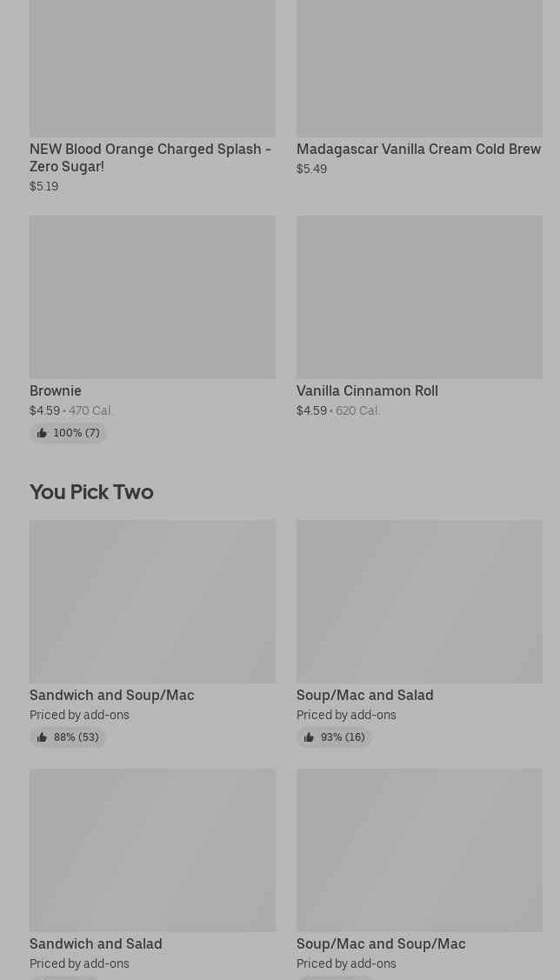This screenshot has width=560, height=980.
Task: Click the You Pick Two section heading
Action: (91, 491)
